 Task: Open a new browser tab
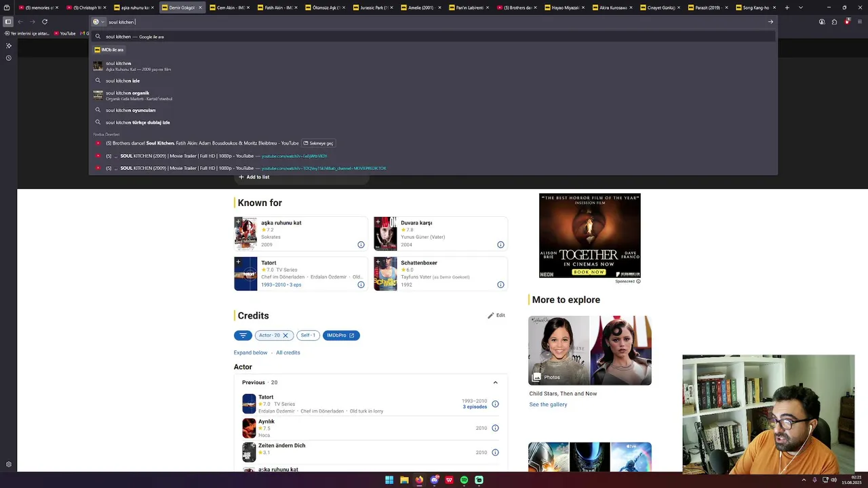tap(787, 7)
